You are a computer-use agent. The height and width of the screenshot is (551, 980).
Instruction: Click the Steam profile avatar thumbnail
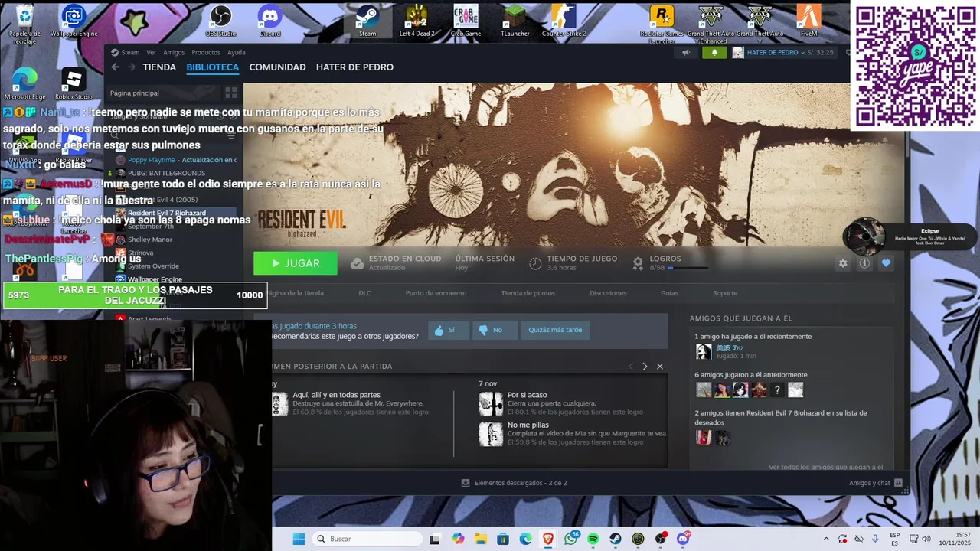tap(738, 52)
